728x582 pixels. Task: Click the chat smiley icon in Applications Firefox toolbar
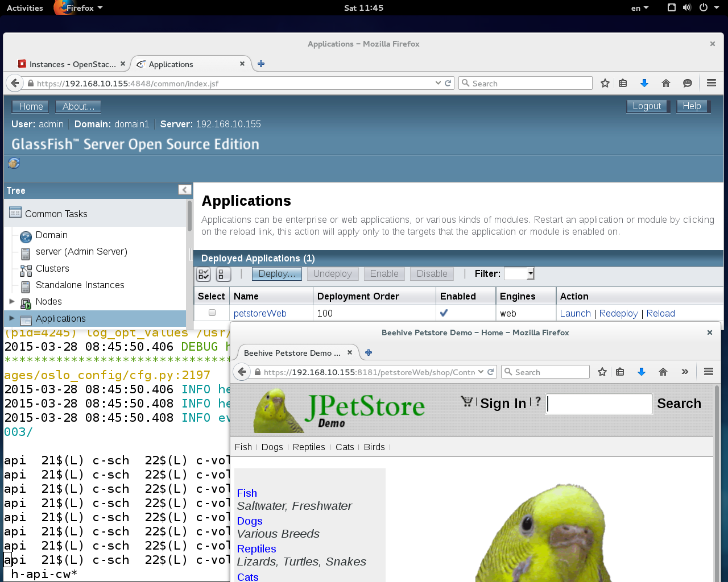click(688, 83)
